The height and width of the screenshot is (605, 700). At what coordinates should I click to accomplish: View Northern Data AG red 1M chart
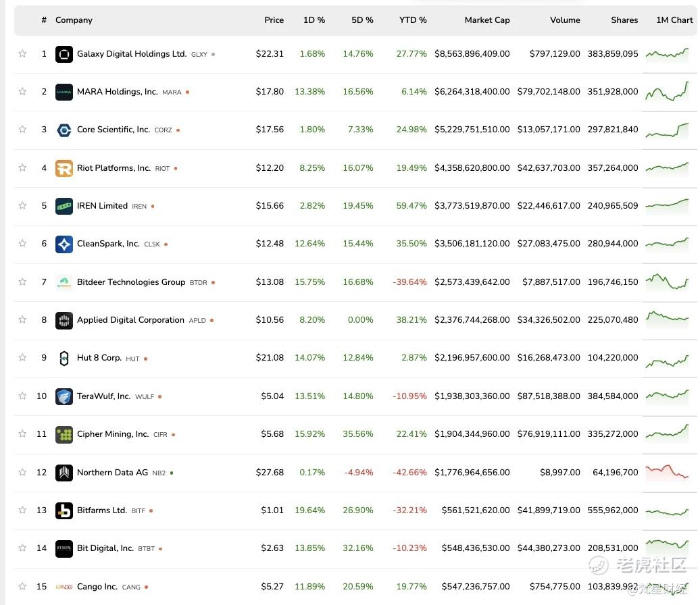667,472
